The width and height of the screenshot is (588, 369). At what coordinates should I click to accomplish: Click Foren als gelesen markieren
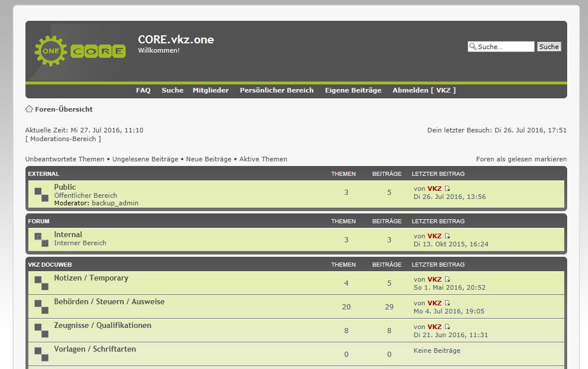click(x=521, y=159)
